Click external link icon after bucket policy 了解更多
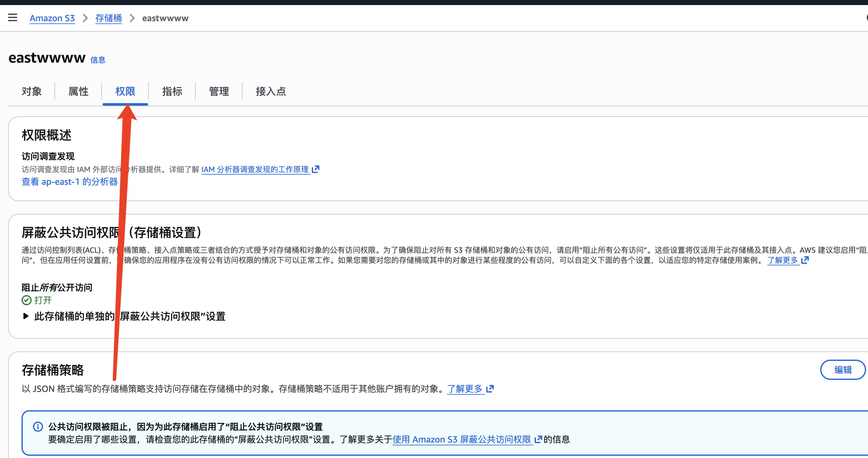Image resolution: width=868 pixels, height=458 pixels. (x=490, y=389)
